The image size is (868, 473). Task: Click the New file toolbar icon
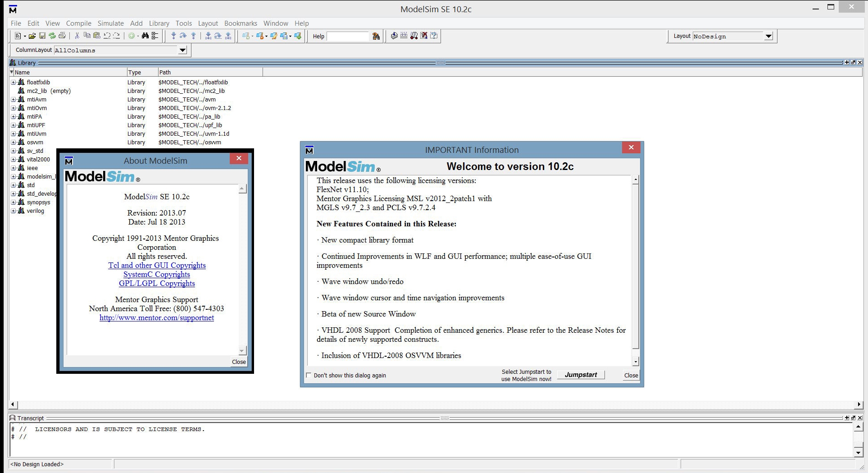click(x=18, y=36)
